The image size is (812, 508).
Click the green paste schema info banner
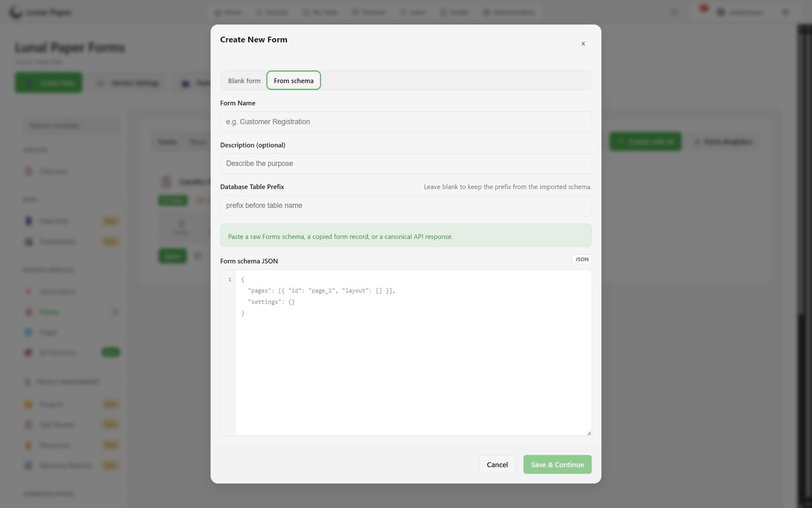click(406, 236)
